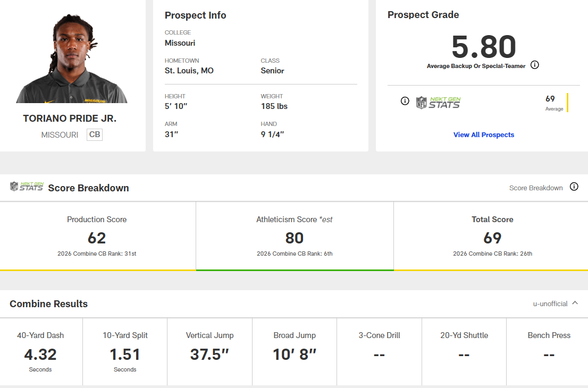Open info icon next to right-side Score Breakdown label
The height and width of the screenshot is (388, 588).
pyautogui.click(x=574, y=187)
